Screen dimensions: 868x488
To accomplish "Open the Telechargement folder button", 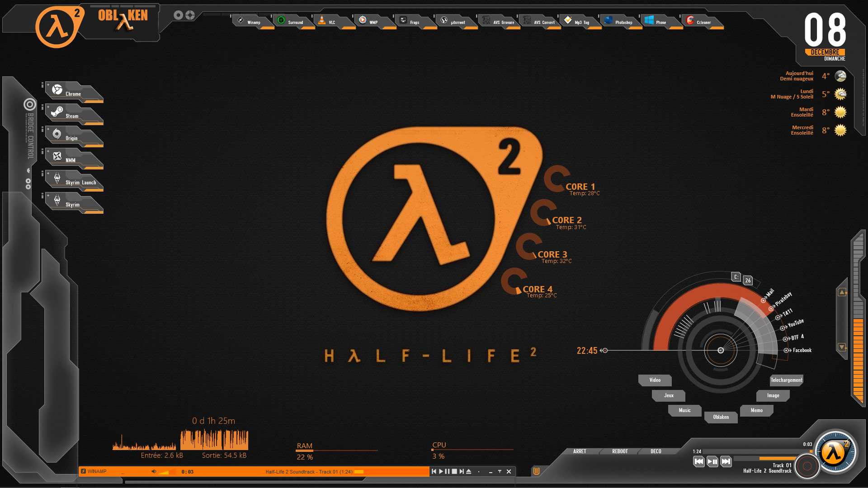I will 787,380.
